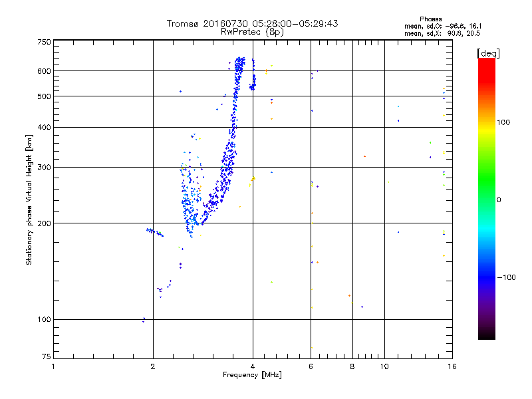
Task: Click the x-axis label '2'
Action: 153,366
